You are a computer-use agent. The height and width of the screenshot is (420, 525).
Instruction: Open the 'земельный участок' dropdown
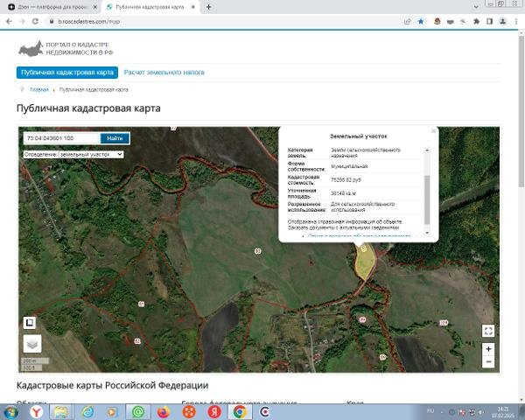pos(91,154)
